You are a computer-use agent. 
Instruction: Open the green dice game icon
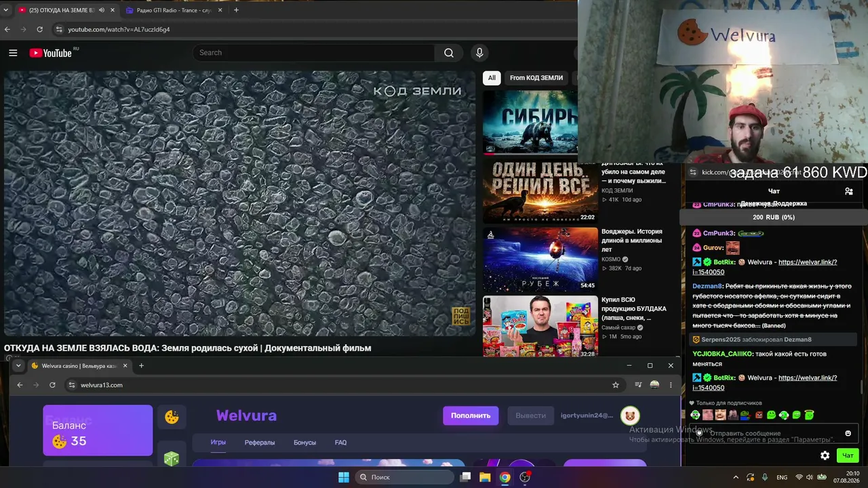(172, 458)
